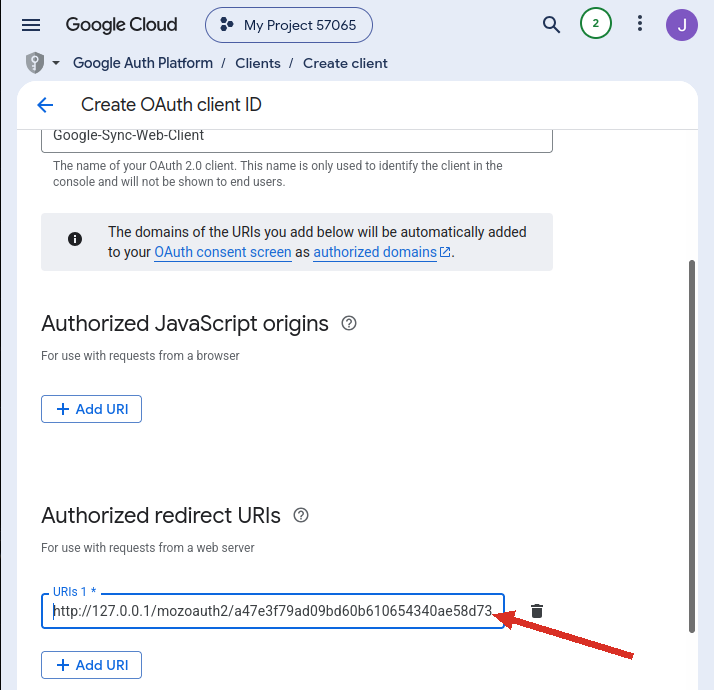This screenshot has height=690, width=714.
Task: Click the Google Auth Platform shield icon
Action: pos(35,63)
